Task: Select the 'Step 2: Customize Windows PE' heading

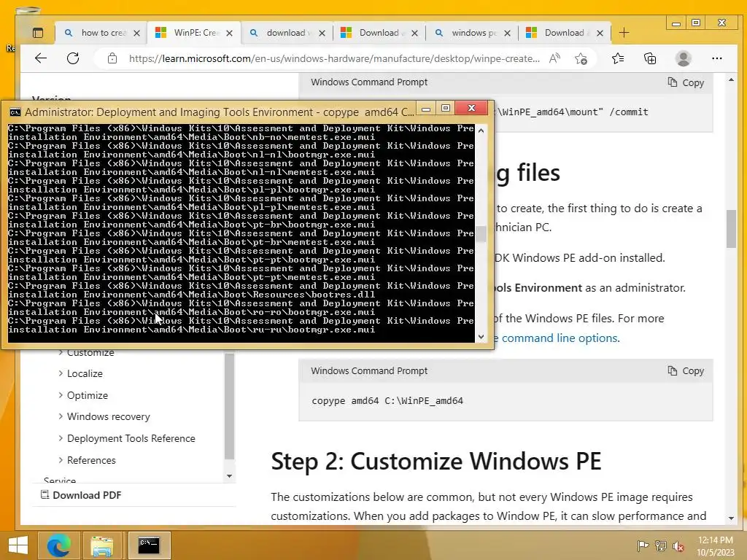Action: point(436,461)
